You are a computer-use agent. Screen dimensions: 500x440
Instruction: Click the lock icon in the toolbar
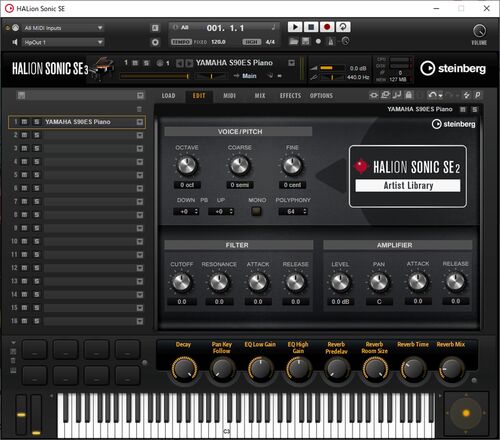408,95
